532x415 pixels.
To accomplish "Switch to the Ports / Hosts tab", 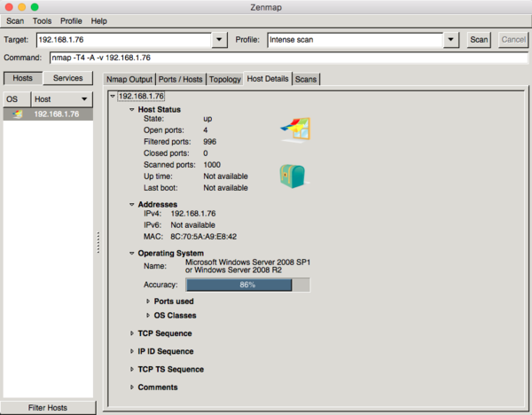I will tap(181, 80).
